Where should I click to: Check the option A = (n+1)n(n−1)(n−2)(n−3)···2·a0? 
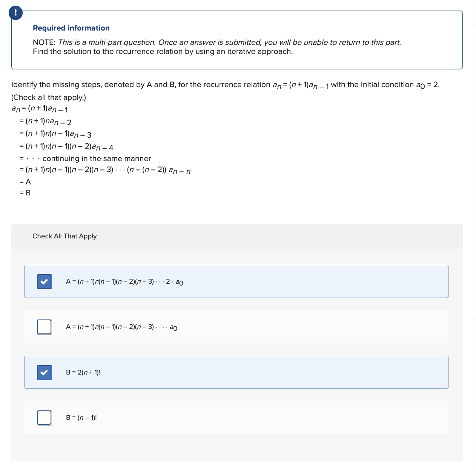click(44, 281)
